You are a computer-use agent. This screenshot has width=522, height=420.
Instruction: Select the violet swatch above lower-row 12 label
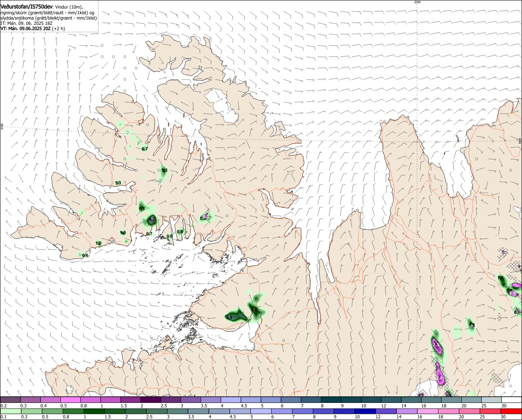(x=386, y=411)
